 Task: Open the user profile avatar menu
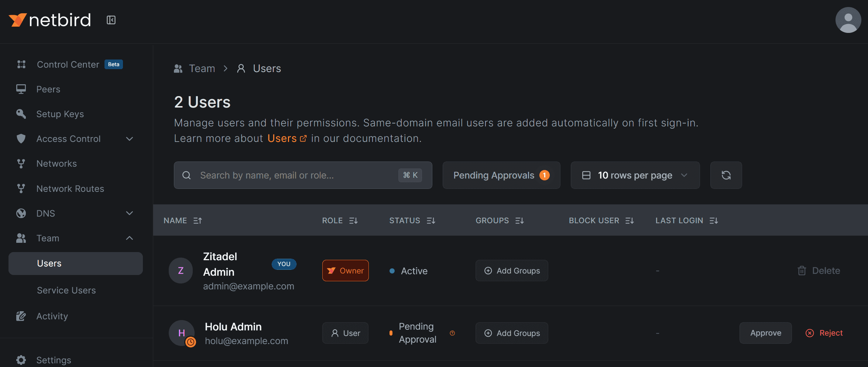(848, 20)
